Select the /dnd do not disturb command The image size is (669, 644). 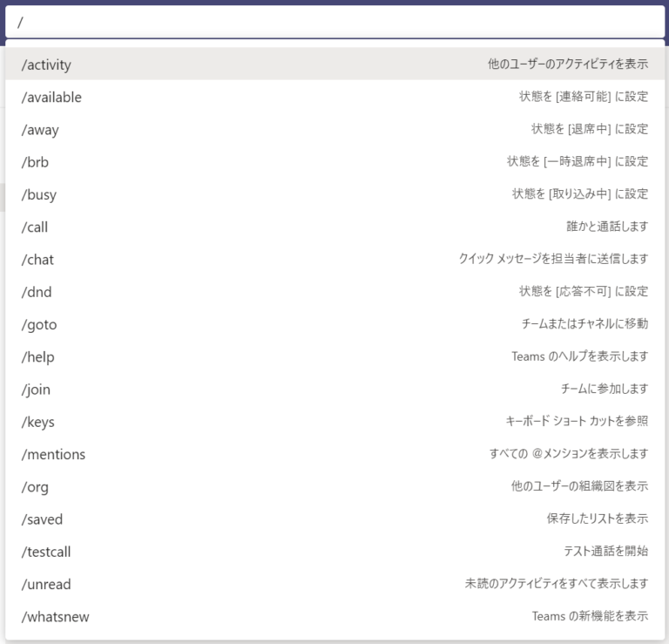click(x=37, y=292)
